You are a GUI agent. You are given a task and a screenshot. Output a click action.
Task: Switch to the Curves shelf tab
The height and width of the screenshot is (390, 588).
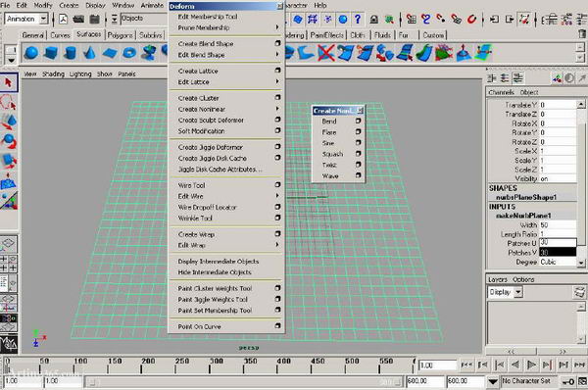pyautogui.click(x=60, y=35)
